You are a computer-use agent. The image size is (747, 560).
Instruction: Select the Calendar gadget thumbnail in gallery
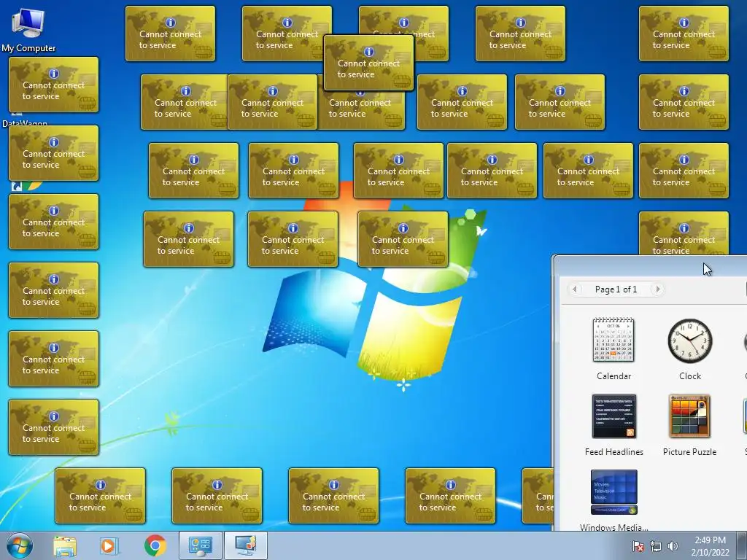613,340
